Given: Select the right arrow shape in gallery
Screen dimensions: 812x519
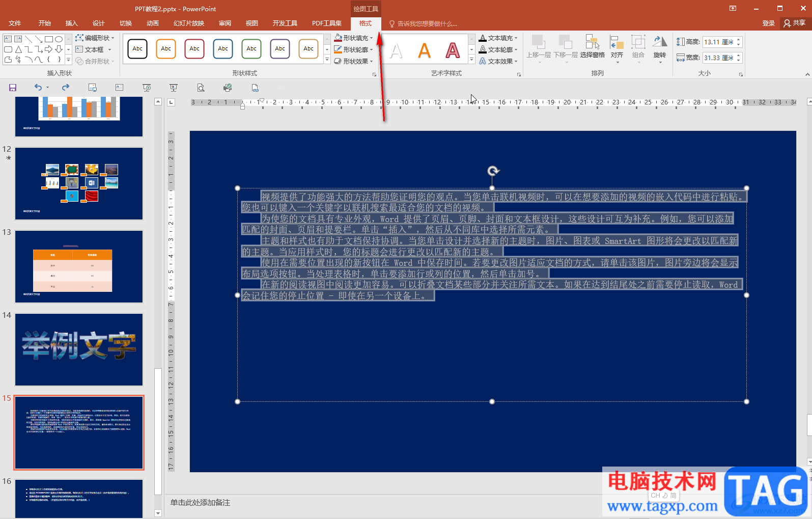Looking at the screenshot, I should 49,49.
